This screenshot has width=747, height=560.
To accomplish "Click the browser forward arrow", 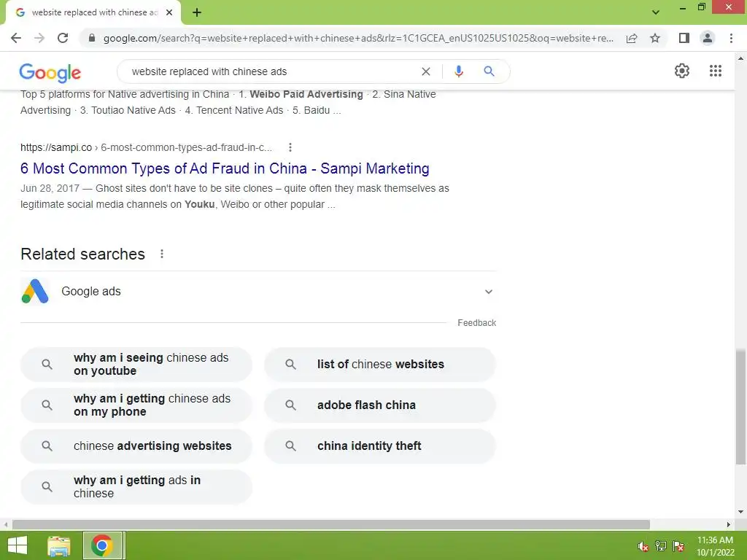I will tap(39, 38).
